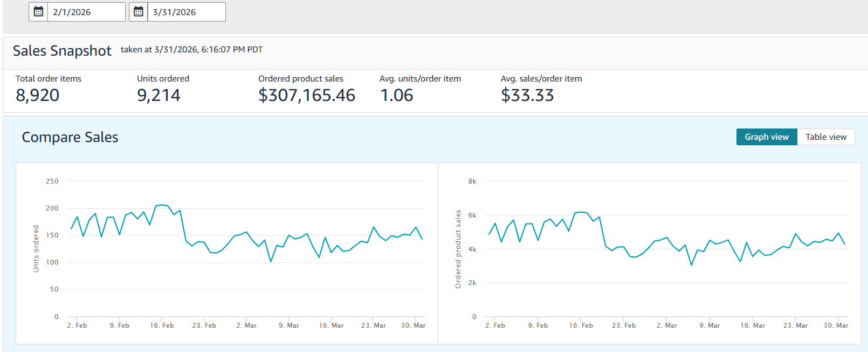The image size is (868, 352).
Task: Click the snapshot taken-at timestamp text
Action: tap(191, 50)
